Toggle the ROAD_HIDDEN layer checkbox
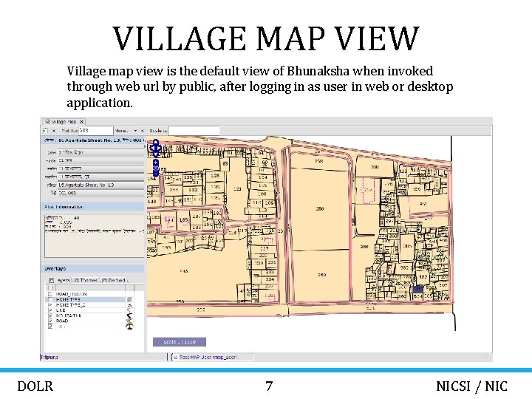This screenshot has height=399, width=532. pyautogui.click(x=50, y=294)
